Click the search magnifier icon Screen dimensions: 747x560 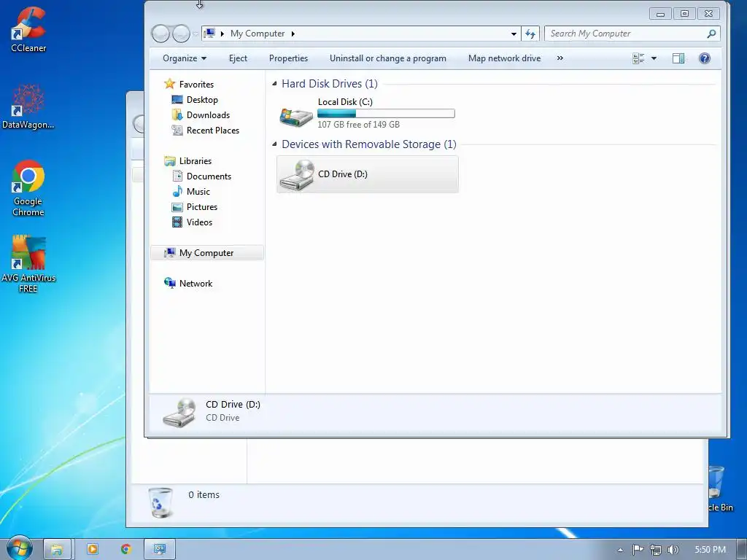[711, 34]
